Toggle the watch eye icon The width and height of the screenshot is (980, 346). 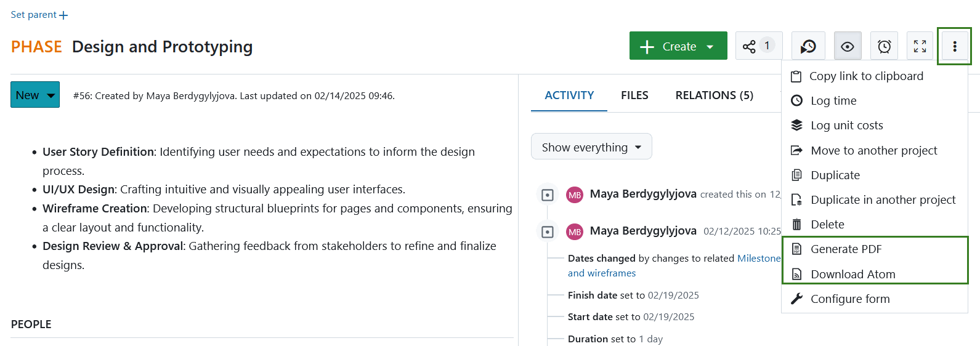[x=848, y=46]
